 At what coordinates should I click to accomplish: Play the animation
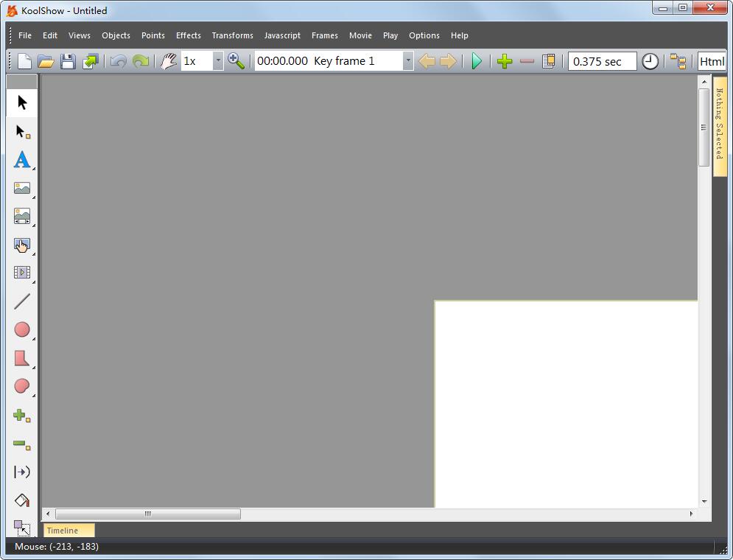[x=477, y=61]
